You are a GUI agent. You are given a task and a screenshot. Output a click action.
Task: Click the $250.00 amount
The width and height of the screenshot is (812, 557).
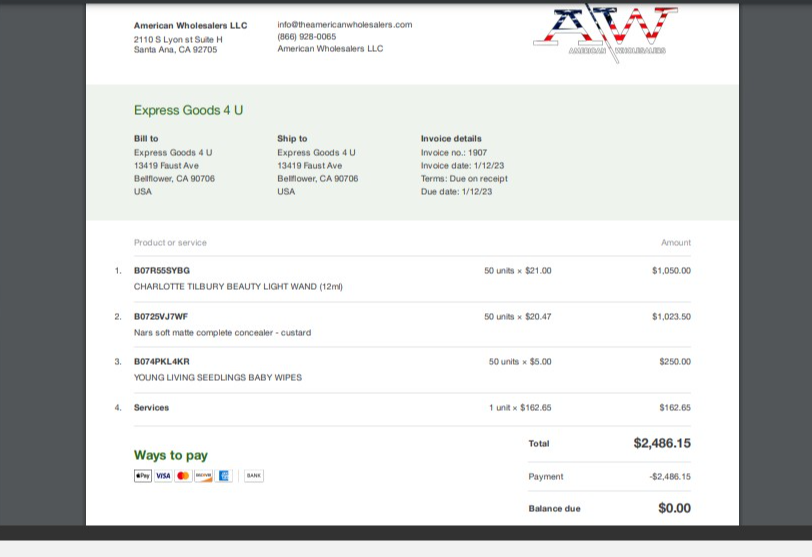click(x=675, y=362)
